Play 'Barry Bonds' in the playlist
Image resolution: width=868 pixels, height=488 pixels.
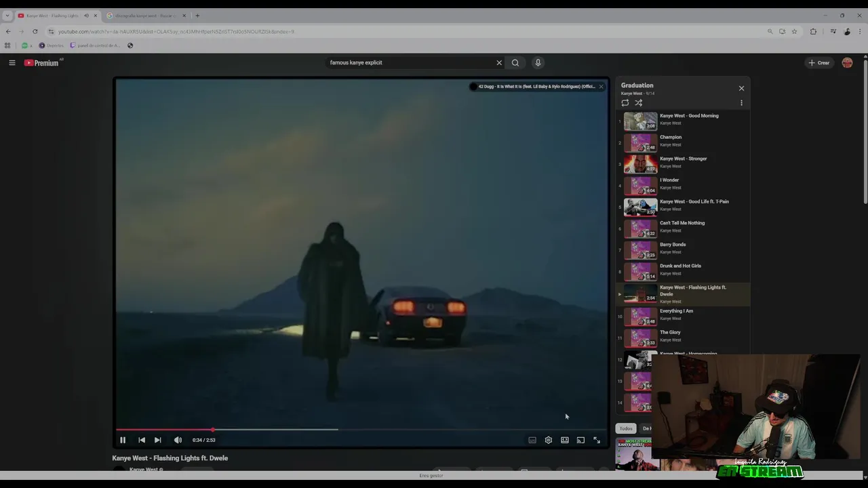coord(684,249)
